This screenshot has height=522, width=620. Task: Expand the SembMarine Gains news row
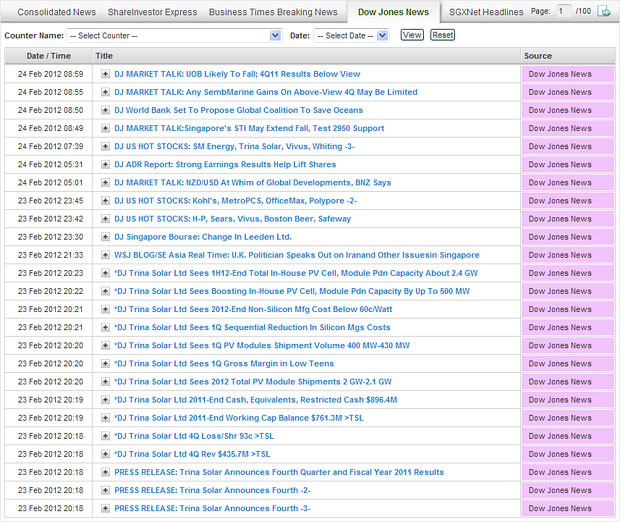coord(105,92)
